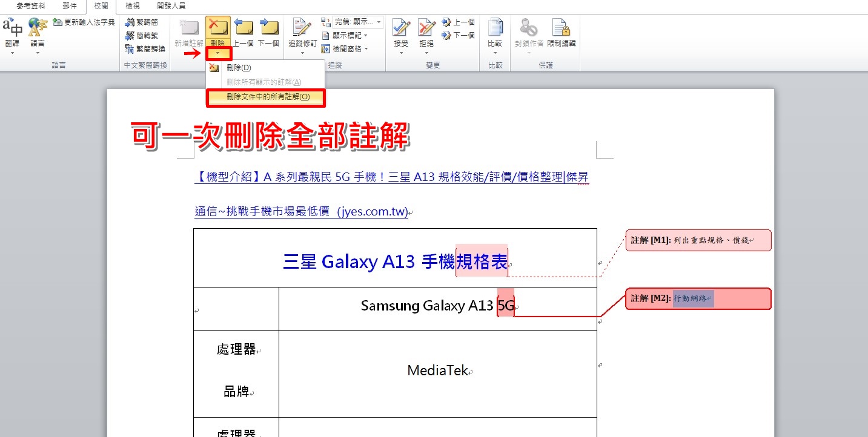The image size is (868, 437).
Task: Choose 刪除所有顯示的註解(A) menu item
Action: coord(265,82)
